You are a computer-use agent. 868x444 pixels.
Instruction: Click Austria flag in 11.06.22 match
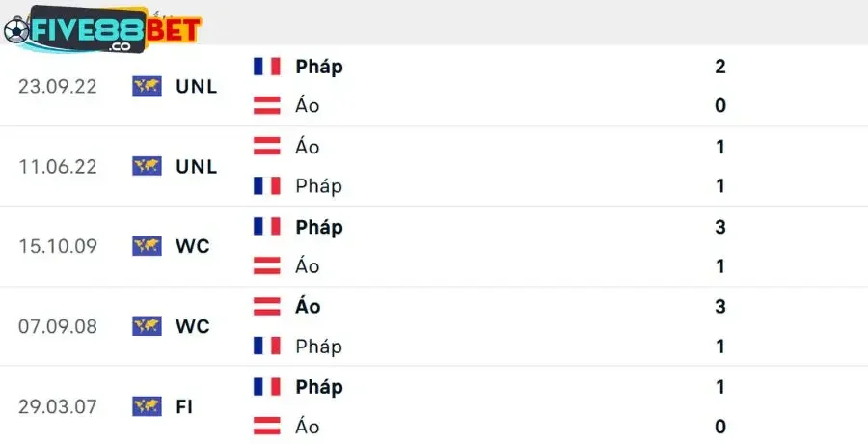pyautogui.click(x=266, y=147)
